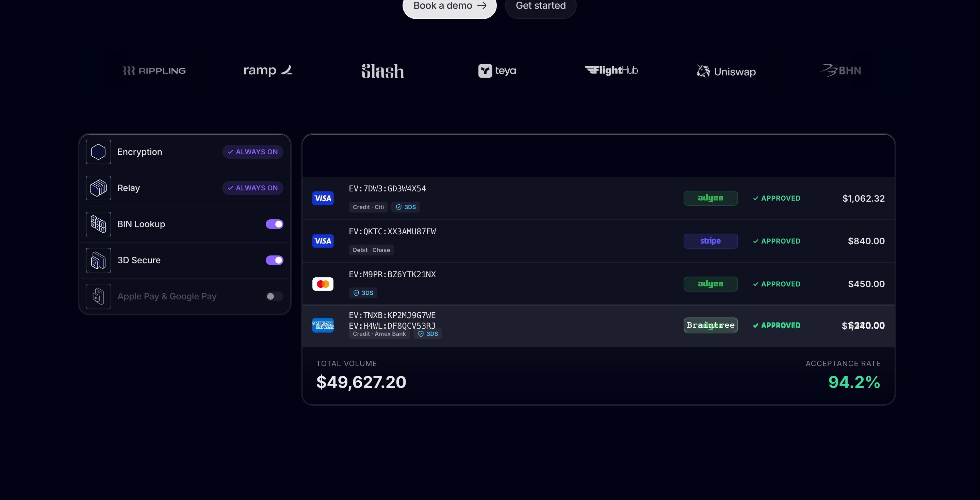Turn off the 3D Secure toggle
The image size is (980, 500).
click(x=274, y=261)
